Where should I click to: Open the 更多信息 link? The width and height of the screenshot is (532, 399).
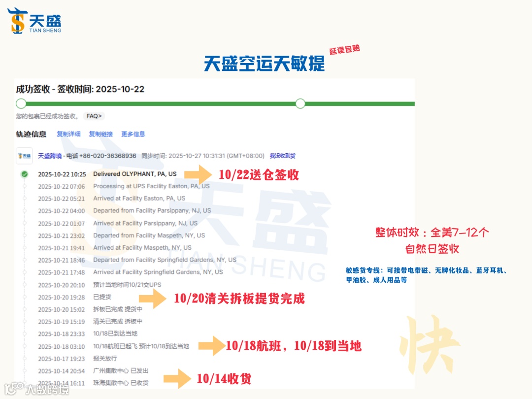coord(133,134)
